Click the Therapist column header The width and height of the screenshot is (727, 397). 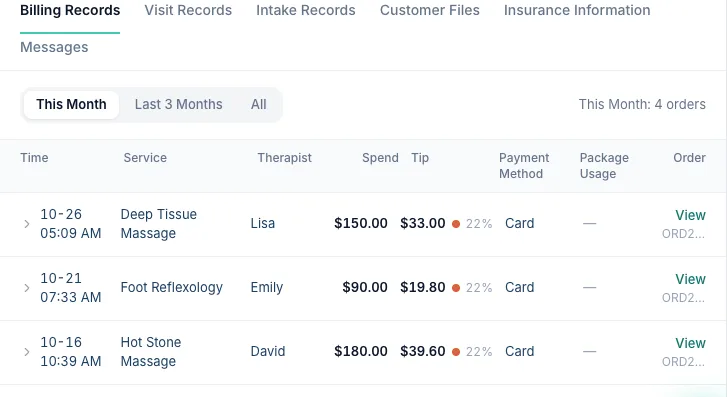click(285, 158)
